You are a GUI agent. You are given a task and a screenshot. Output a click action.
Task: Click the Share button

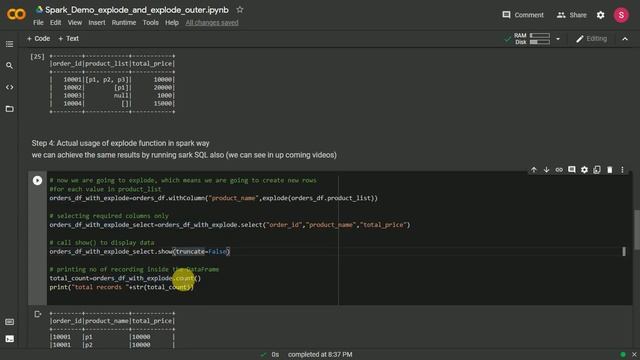[x=571, y=15]
